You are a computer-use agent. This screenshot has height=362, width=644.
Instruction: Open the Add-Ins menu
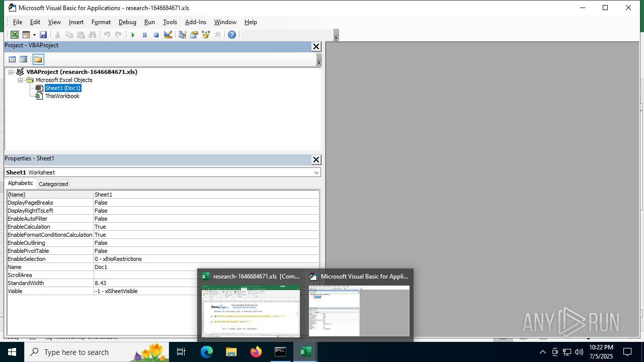click(x=196, y=22)
